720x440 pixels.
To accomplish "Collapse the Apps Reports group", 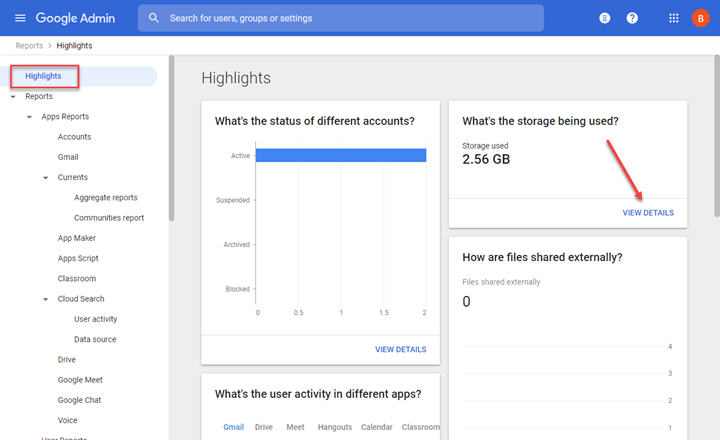I will pos(29,117).
